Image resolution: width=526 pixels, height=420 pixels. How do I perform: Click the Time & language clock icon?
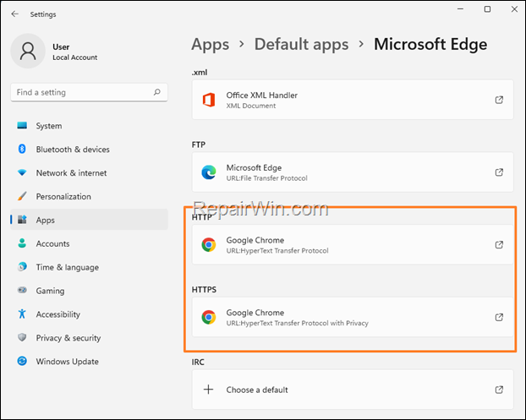coord(22,267)
